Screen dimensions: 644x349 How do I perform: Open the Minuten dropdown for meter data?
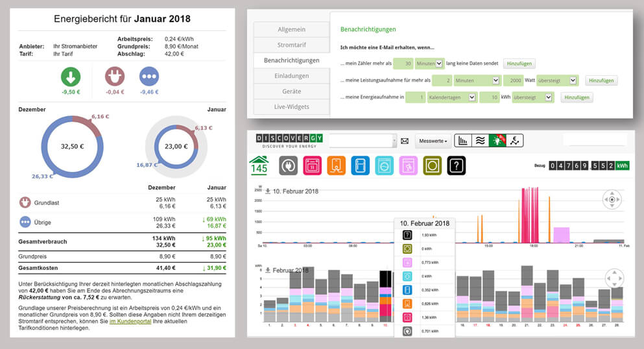coord(429,63)
